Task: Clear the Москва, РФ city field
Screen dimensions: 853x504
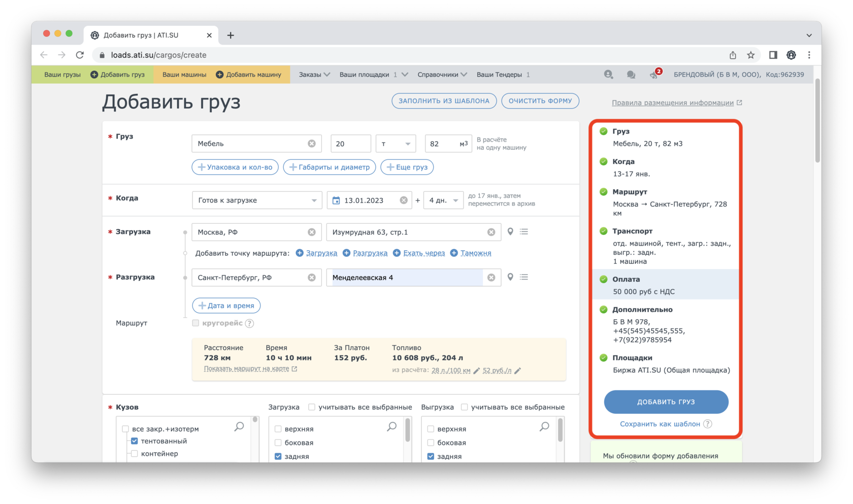Action: pyautogui.click(x=312, y=232)
